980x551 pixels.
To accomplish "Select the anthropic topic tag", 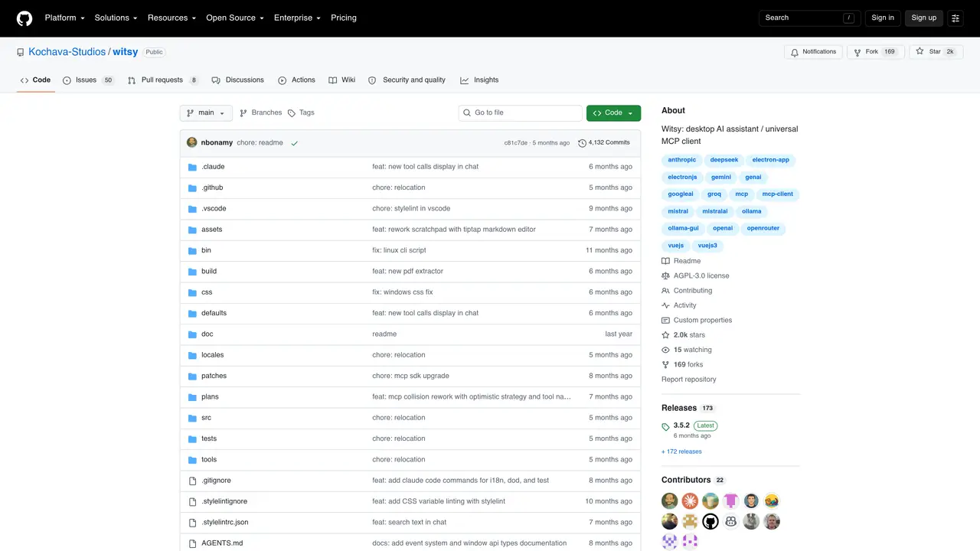I will click(x=682, y=161).
